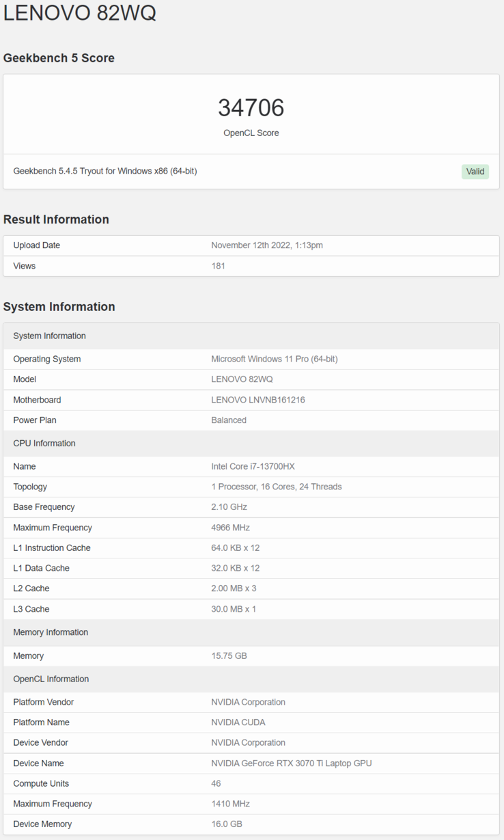
Task: Click the Device Vendor label
Action: tap(41, 742)
